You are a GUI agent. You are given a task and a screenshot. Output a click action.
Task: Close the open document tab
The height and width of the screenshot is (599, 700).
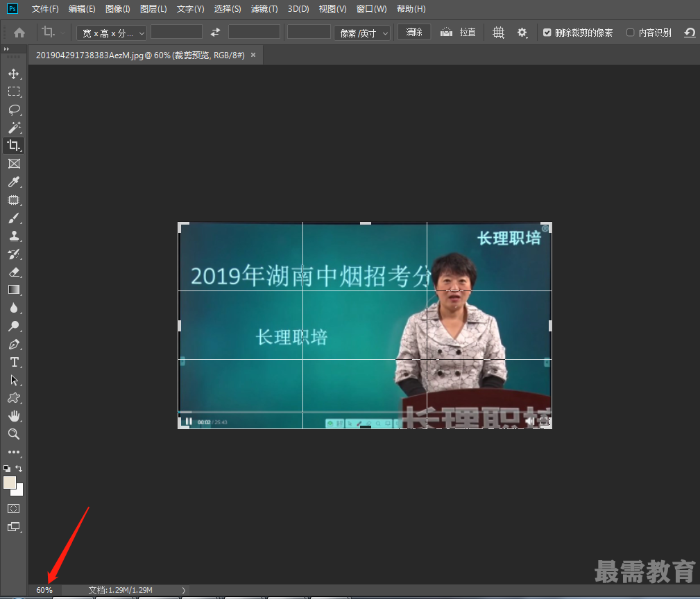pos(253,55)
